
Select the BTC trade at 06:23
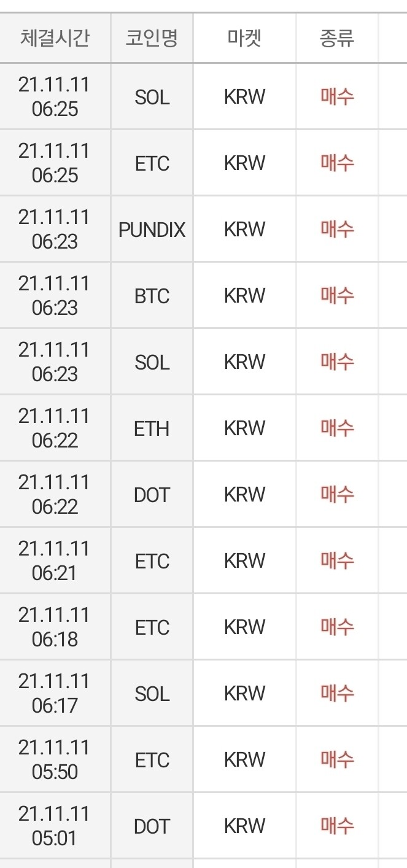pos(151,295)
